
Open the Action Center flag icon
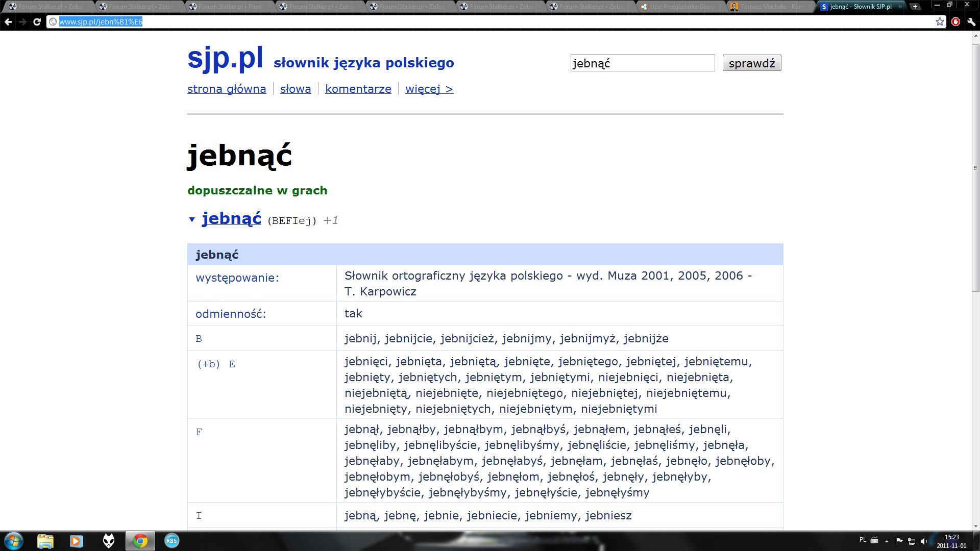point(899,541)
